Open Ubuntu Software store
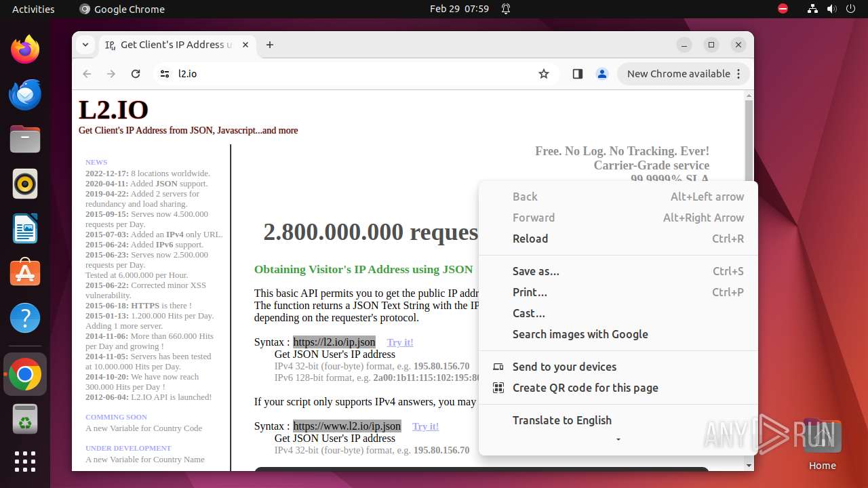Screen dimensions: 868x488 (25, 273)
